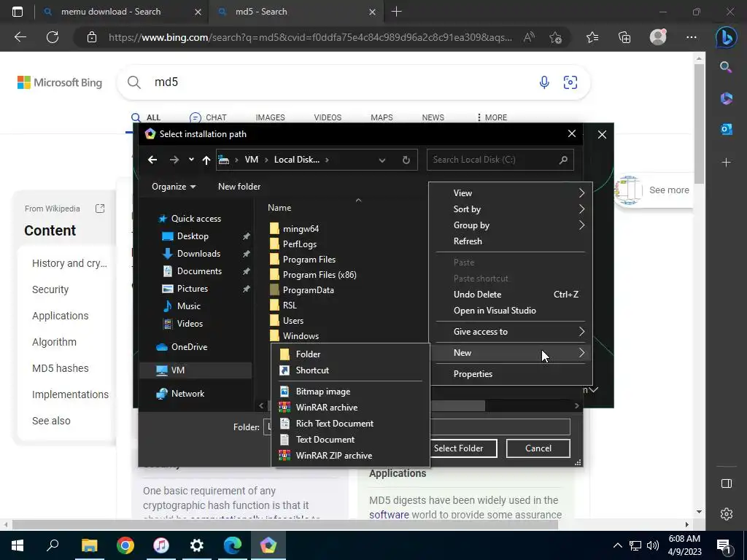Open Desktop in the navigation pane
Viewport: 747px width, 560px height.
193,236
